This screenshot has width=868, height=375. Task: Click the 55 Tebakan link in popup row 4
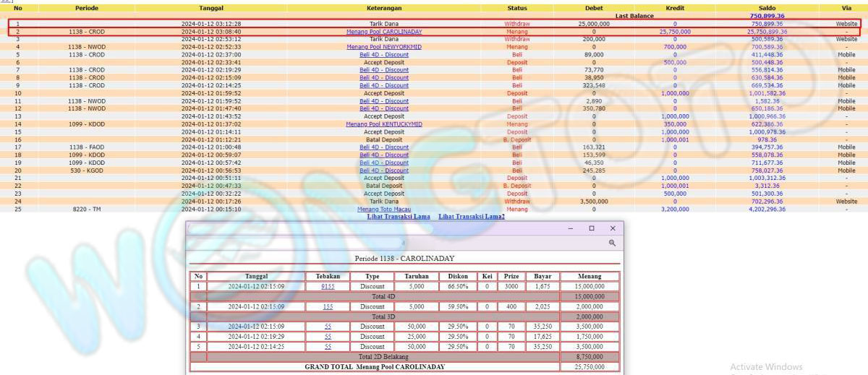[328, 336]
